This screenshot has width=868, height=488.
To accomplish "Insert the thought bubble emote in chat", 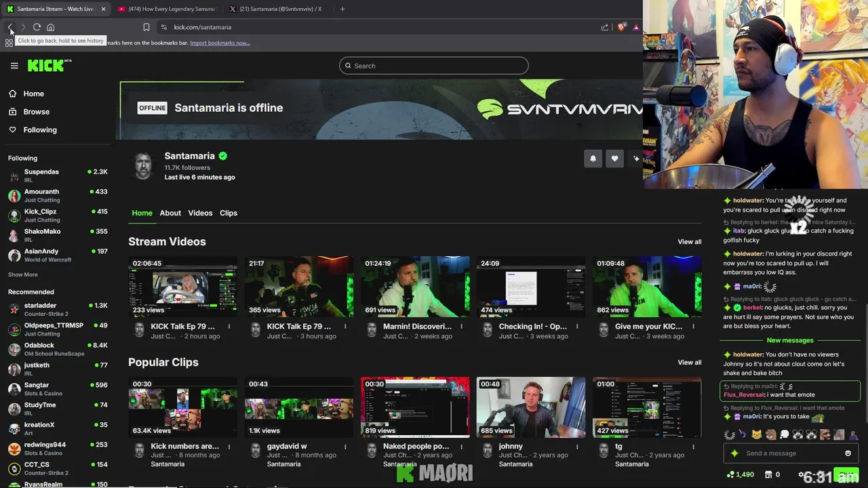I will click(784, 435).
